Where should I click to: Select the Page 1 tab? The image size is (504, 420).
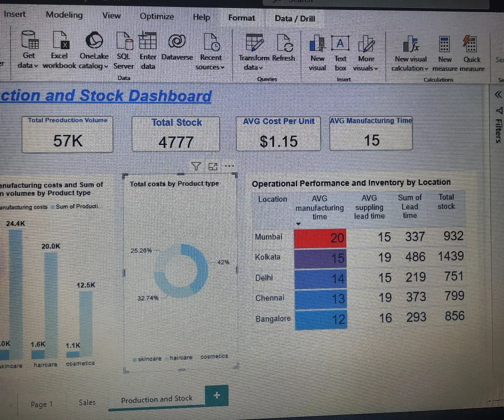[x=41, y=404]
